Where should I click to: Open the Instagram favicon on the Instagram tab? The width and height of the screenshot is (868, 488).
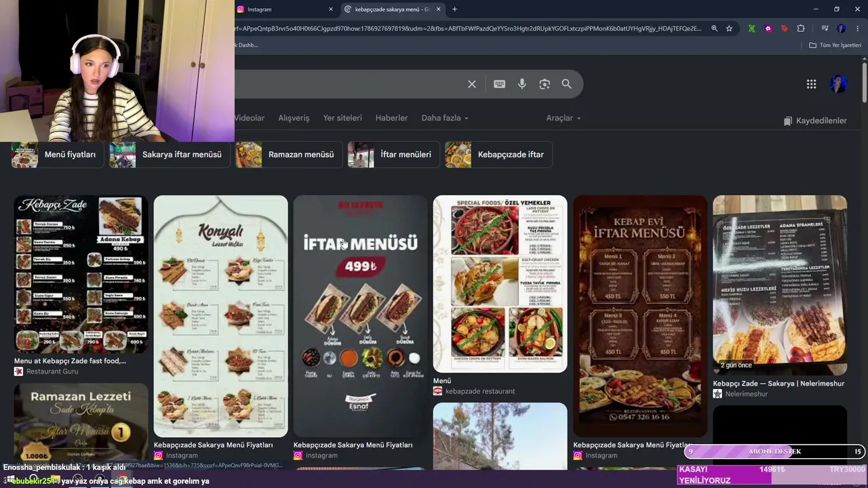pos(240,9)
